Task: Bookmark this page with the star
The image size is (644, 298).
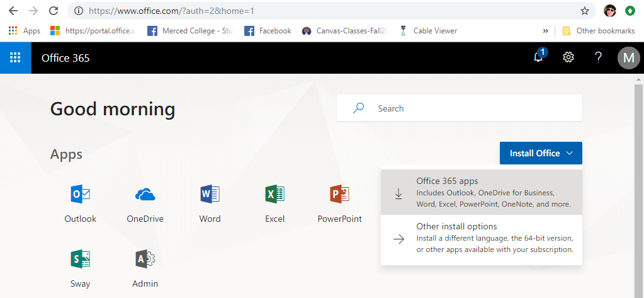Action: click(x=584, y=11)
